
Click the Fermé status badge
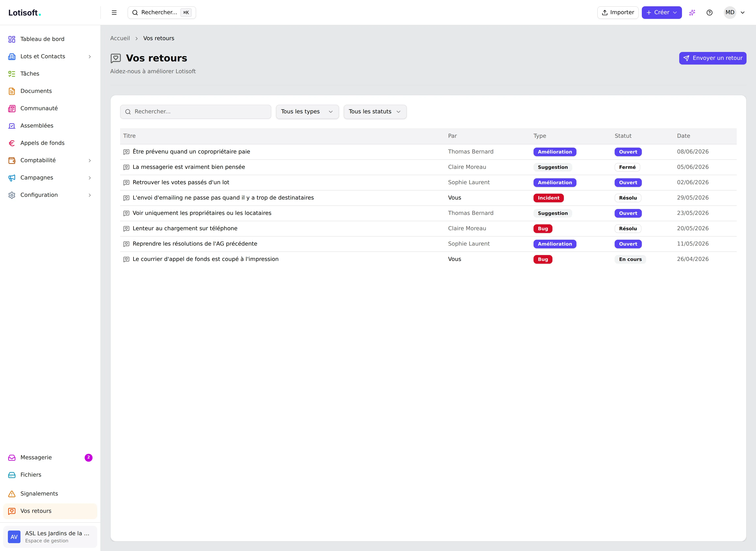(x=627, y=167)
